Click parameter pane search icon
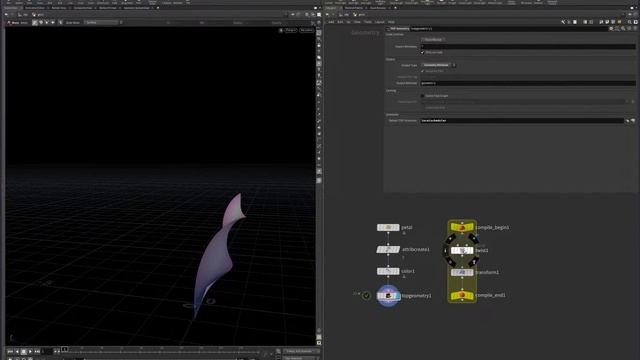640x360 pixels. point(623,29)
